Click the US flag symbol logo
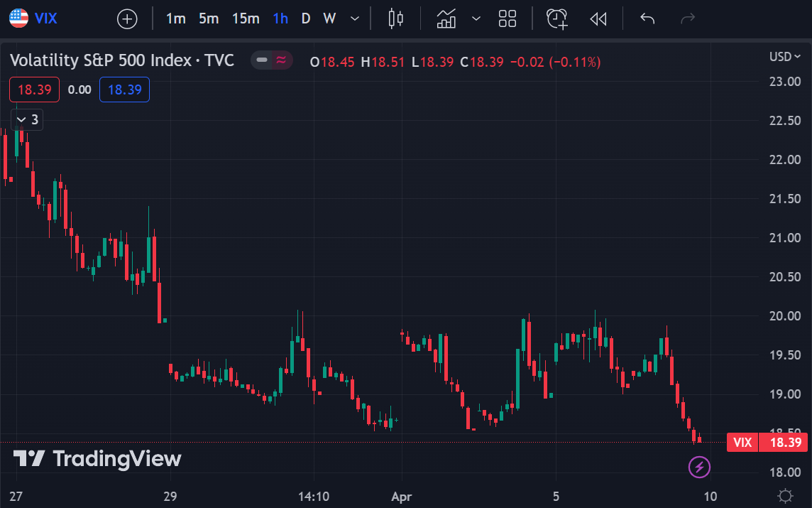 coord(18,18)
